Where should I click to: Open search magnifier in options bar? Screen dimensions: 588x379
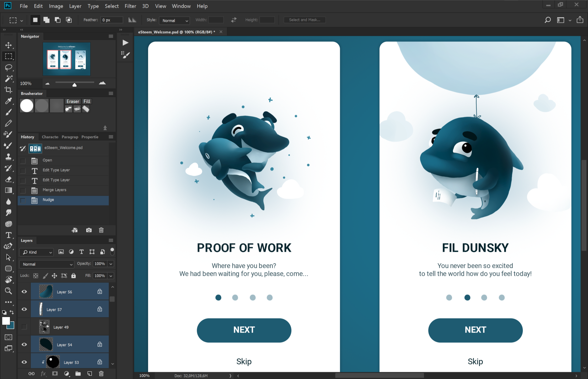coord(548,20)
